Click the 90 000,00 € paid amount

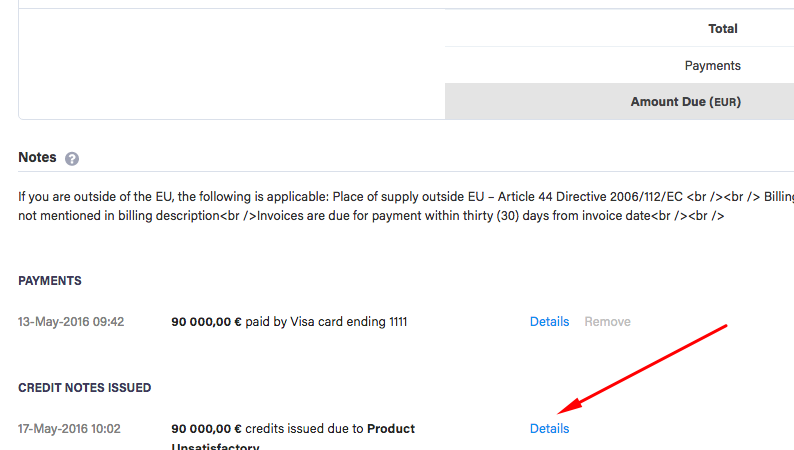(206, 321)
